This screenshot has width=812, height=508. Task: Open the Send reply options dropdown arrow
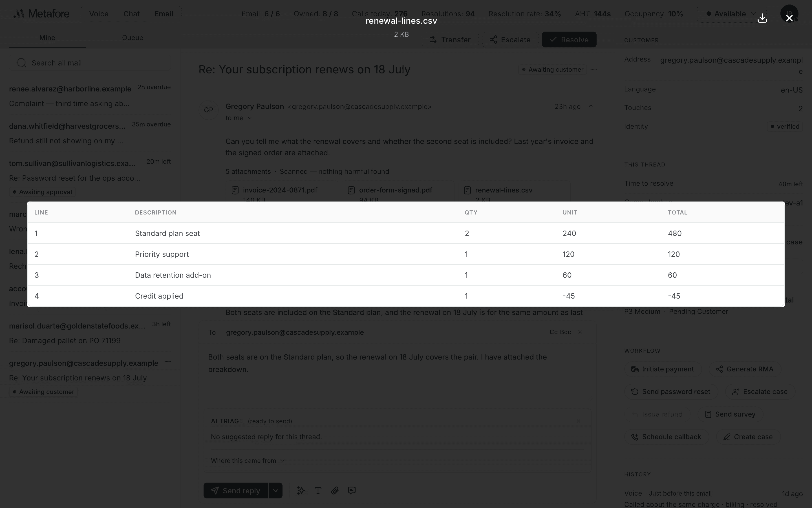click(x=275, y=491)
